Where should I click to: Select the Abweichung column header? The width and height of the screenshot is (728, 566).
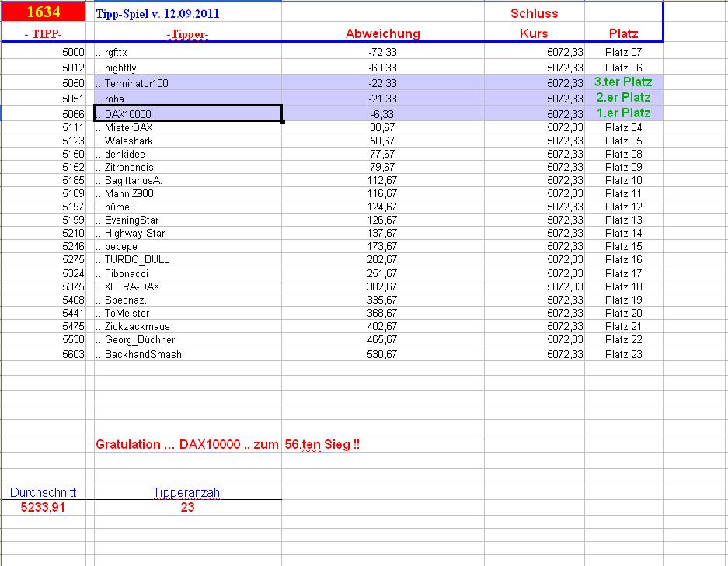(x=384, y=33)
